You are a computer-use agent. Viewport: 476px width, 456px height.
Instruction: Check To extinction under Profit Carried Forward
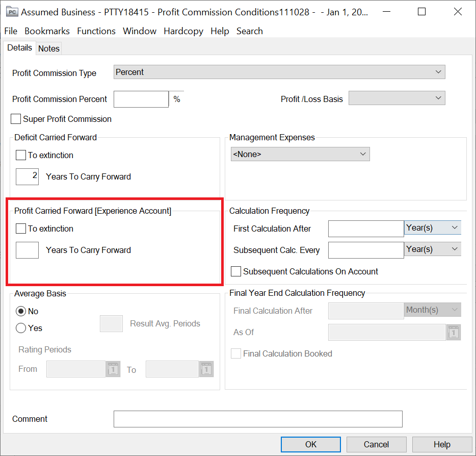coord(21,229)
